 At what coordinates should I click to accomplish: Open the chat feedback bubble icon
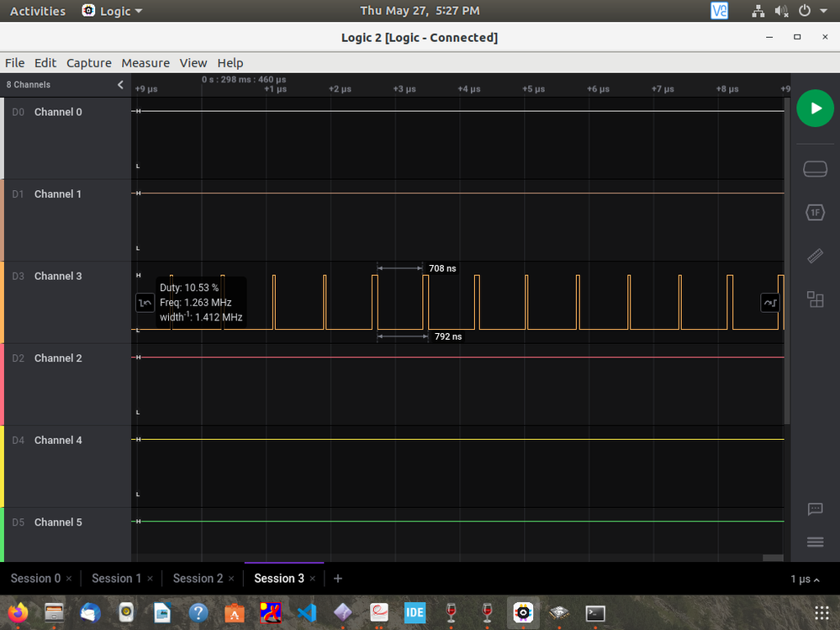(815, 508)
